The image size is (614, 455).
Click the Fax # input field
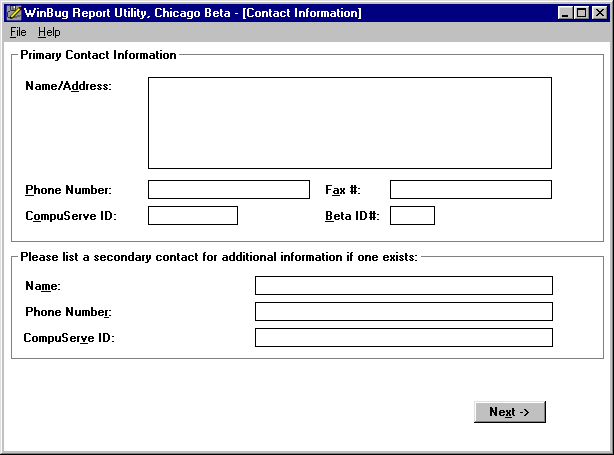click(x=471, y=190)
